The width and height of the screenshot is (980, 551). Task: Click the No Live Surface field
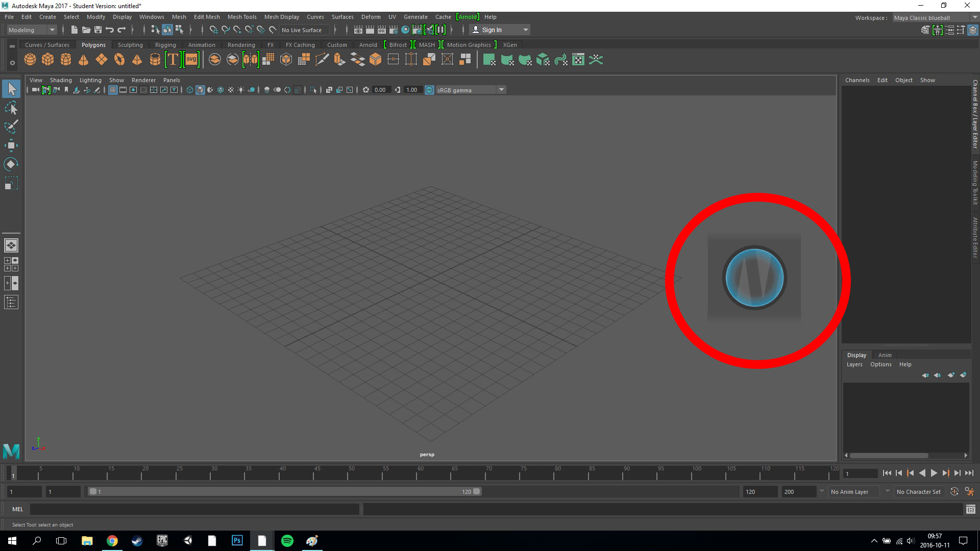(304, 30)
